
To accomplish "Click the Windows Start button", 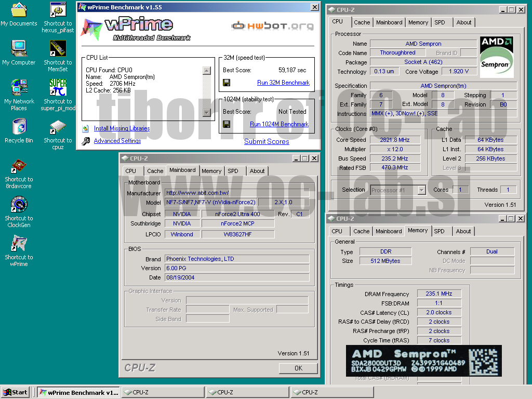I will point(16,392).
